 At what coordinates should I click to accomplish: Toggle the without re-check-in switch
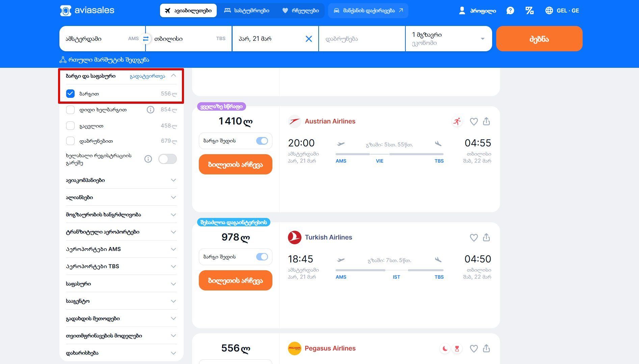click(x=167, y=159)
